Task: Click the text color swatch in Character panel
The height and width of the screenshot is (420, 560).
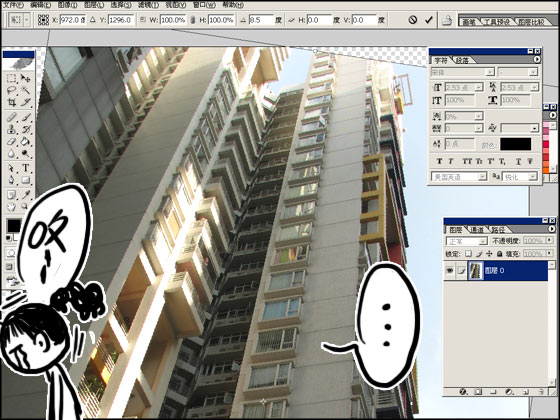Action: [x=515, y=144]
